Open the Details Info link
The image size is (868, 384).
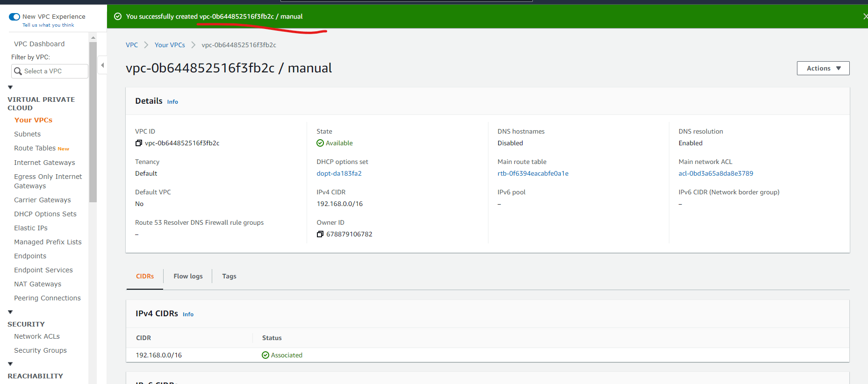[172, 102]
